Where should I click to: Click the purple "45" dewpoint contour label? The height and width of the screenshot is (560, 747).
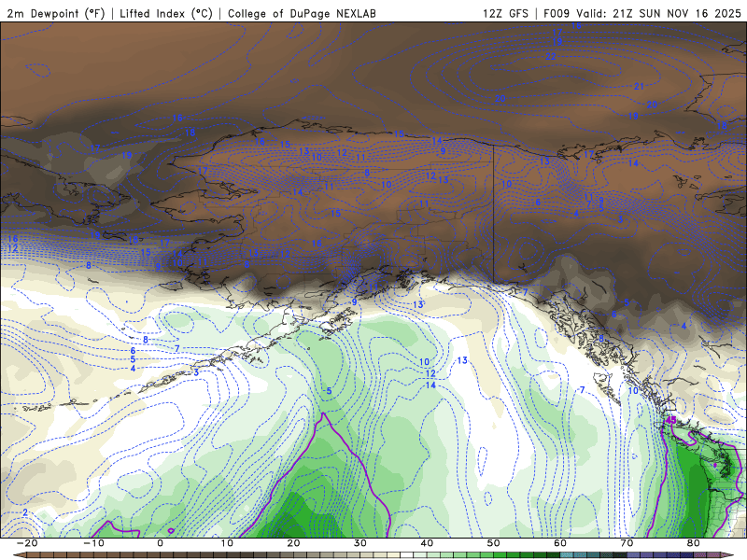click(x=670, y=421)
